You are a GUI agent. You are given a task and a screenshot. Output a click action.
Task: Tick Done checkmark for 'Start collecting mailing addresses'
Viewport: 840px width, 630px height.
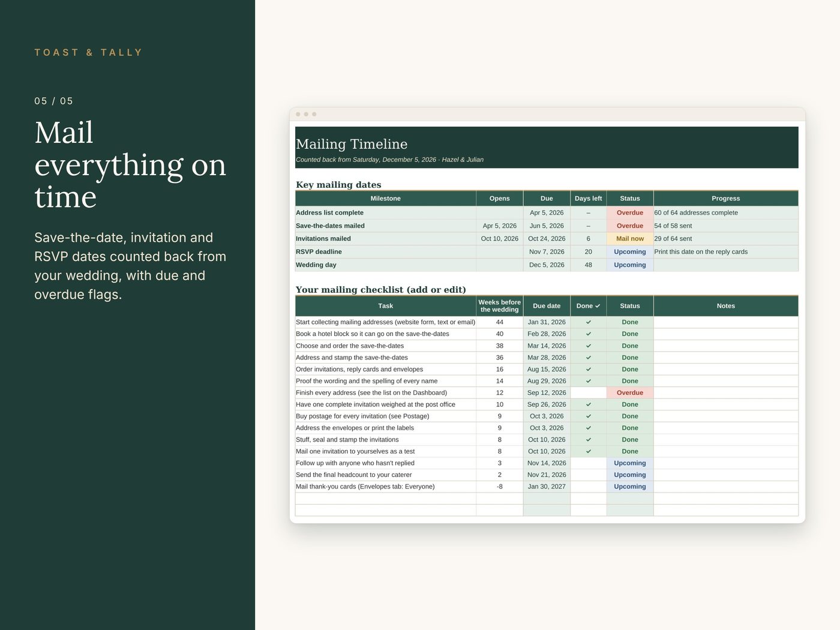point(588,322)
